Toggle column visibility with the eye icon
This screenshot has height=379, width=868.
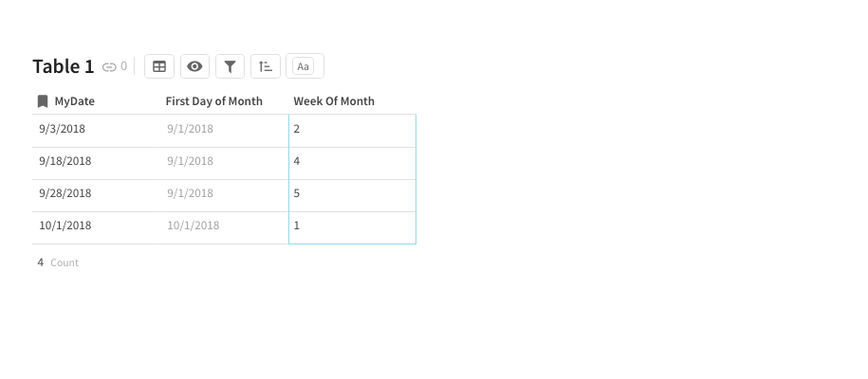click(x=194, y=66)
